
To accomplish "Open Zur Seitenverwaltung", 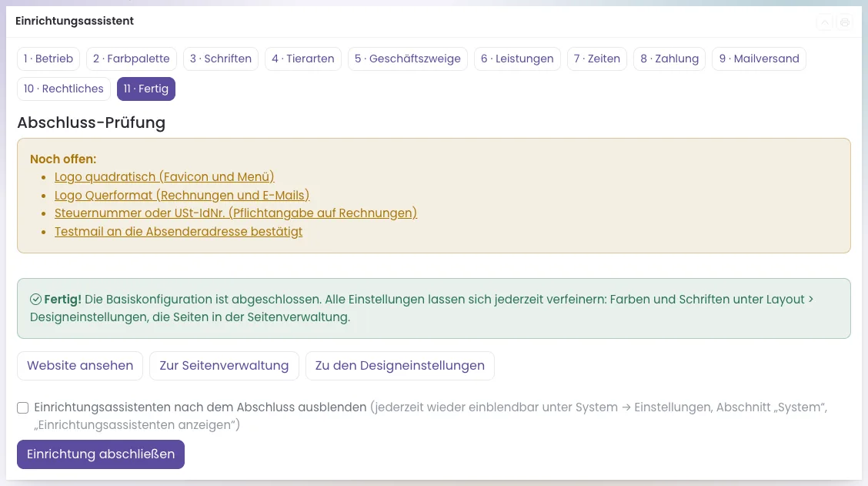I will tap(224, 366).
